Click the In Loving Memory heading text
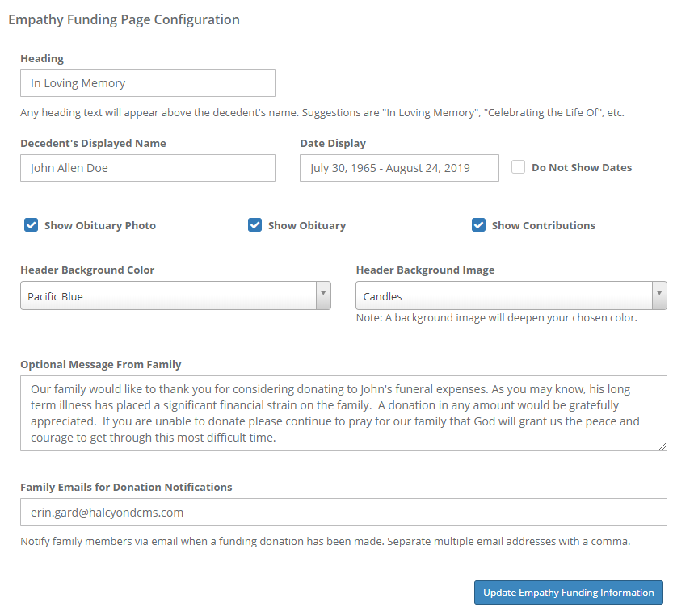Image resolution: width=673 pixels, height=616 pixels. [77, 83]
